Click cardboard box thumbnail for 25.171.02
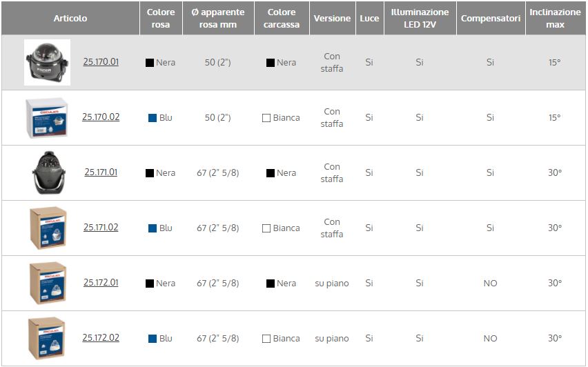The width and height of the screenshot is (588, 367). [x=47, y=228]
